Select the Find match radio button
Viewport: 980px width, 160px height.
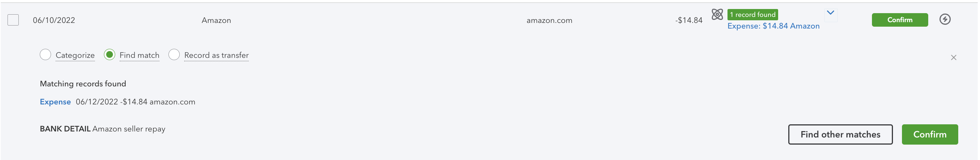[110, 55]
